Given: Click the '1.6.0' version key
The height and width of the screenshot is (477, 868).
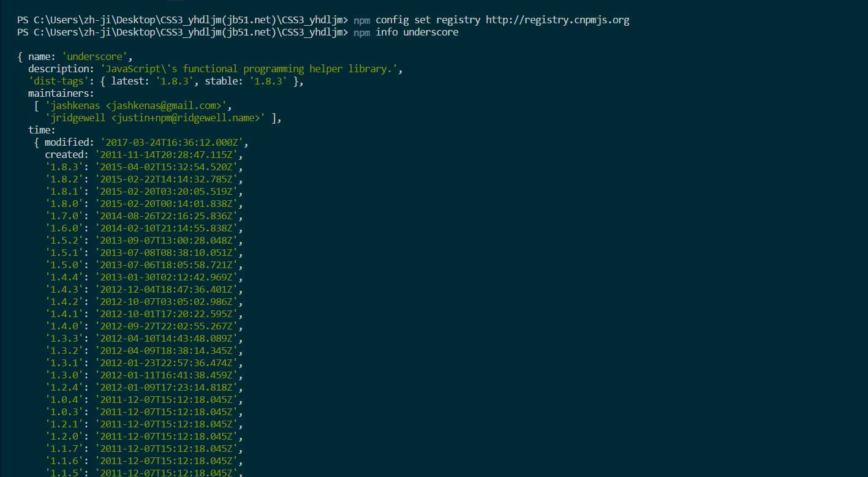Looking at the screenshot, I should click(x=64, y=228).
